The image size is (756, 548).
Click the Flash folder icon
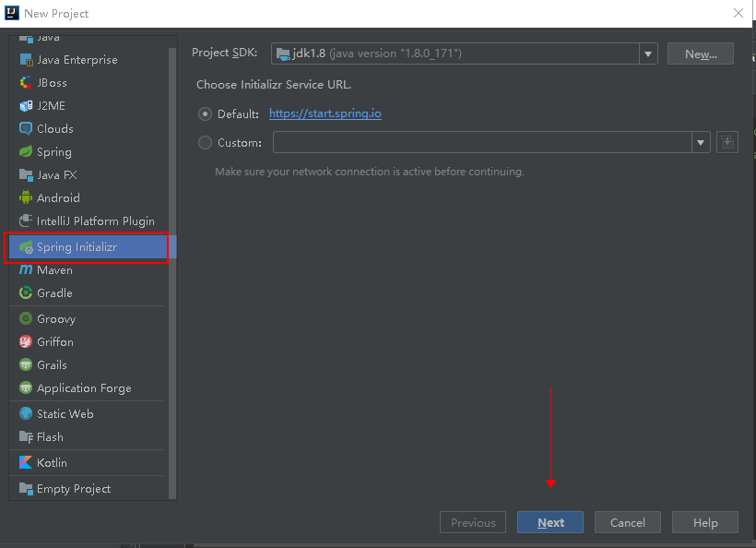point(26,437)
